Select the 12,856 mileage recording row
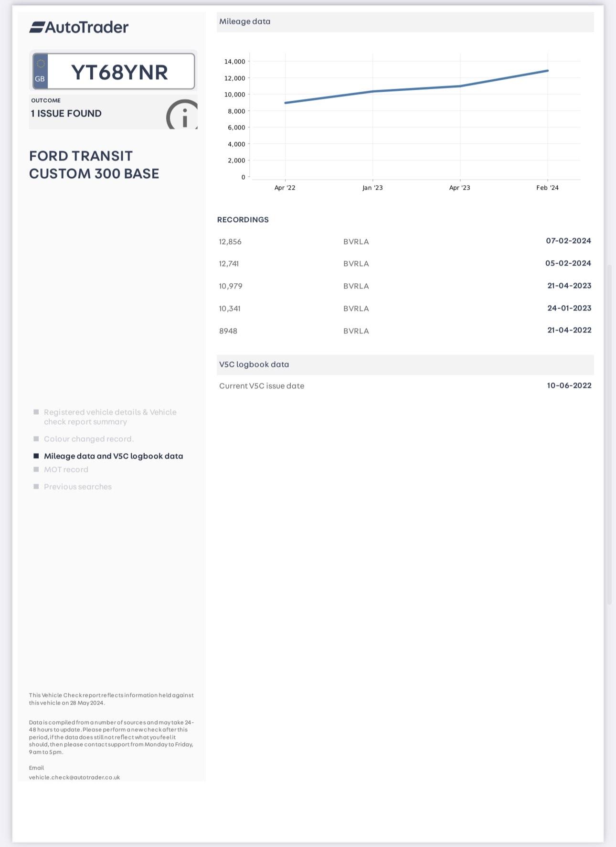 point(405,241)
